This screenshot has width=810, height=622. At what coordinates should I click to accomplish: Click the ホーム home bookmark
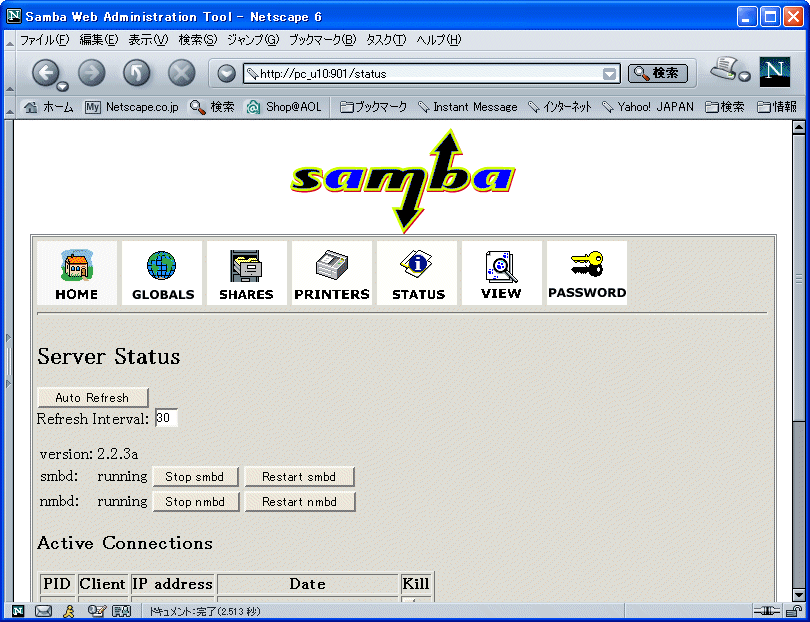click(x=49, y=107)
